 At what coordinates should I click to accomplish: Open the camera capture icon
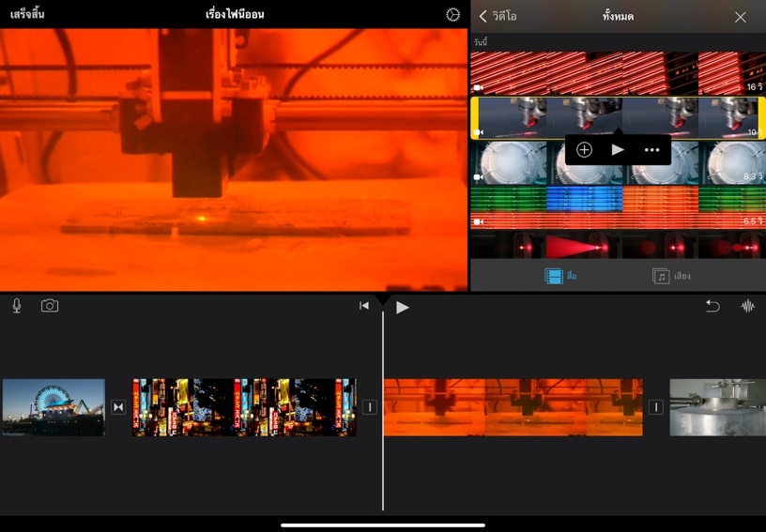tap(50, 306)
